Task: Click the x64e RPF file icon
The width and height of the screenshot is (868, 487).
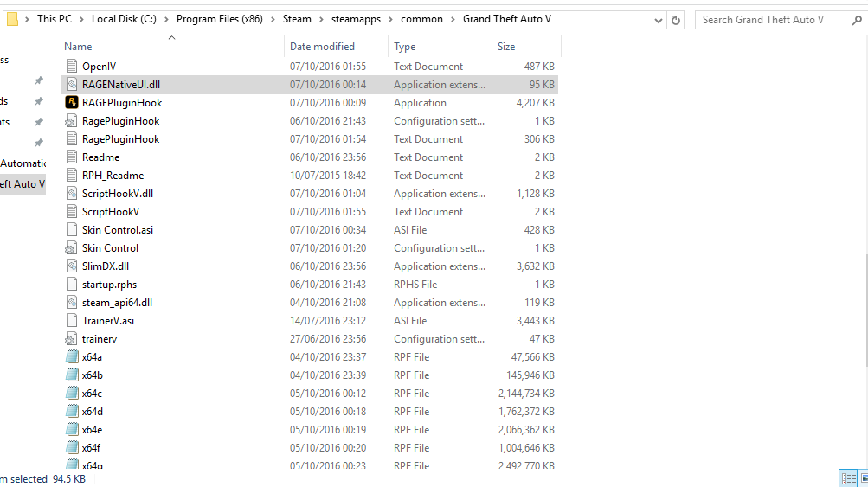Action: point(72,429)
